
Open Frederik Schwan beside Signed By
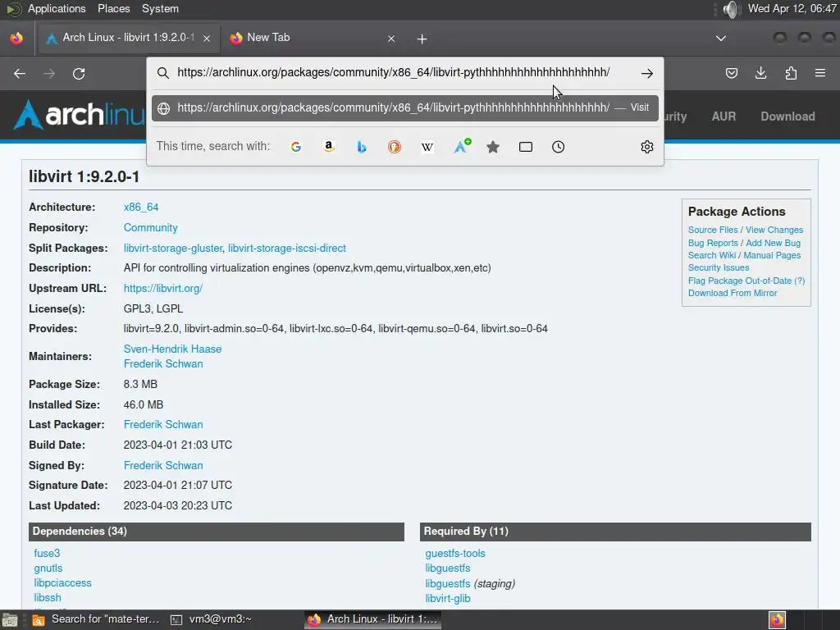coord(163,466)
